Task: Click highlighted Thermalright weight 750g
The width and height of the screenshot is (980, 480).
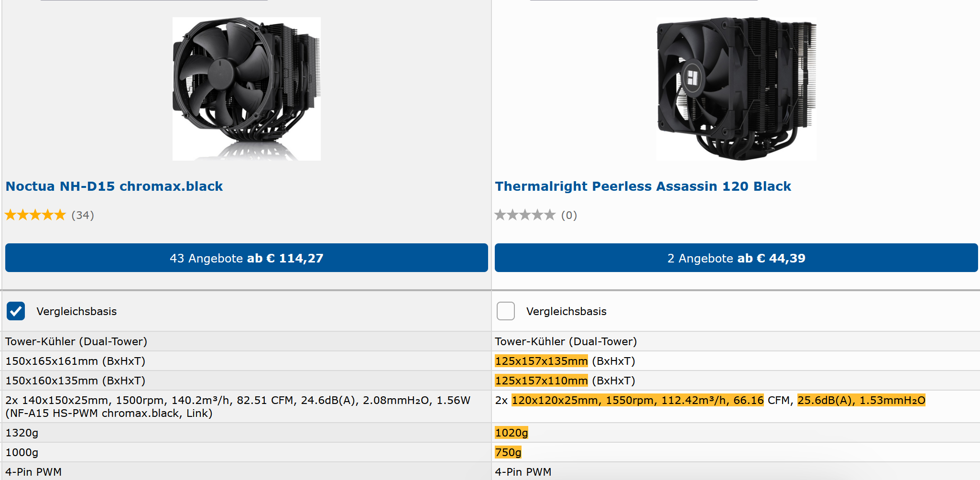Action: click(x=508, y=452)
